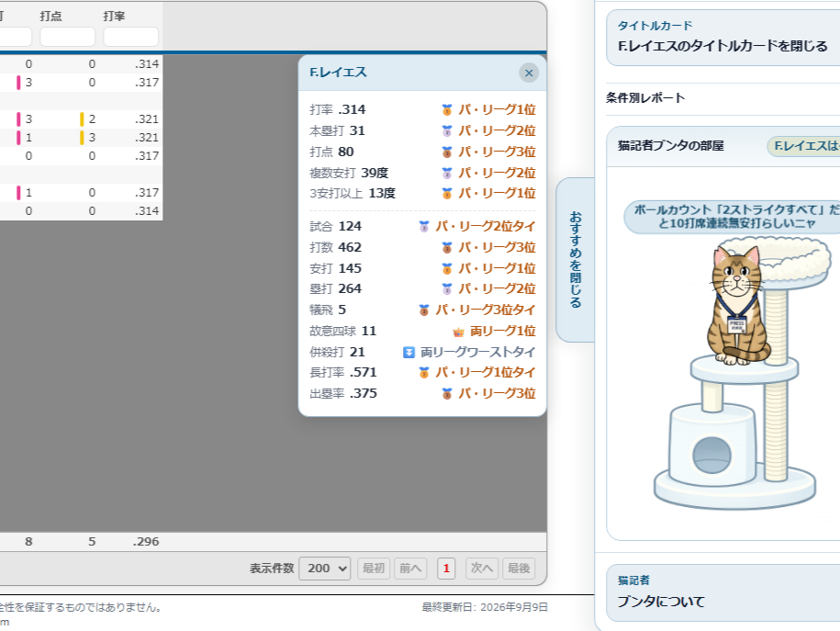
Task: Click the medal icon beside 打数 462
Action: click(x=447, y=248)
